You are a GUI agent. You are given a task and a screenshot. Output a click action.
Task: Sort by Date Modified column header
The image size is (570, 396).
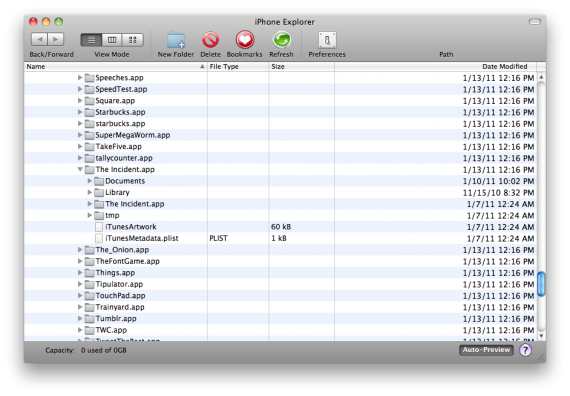[x=435, y=67]
